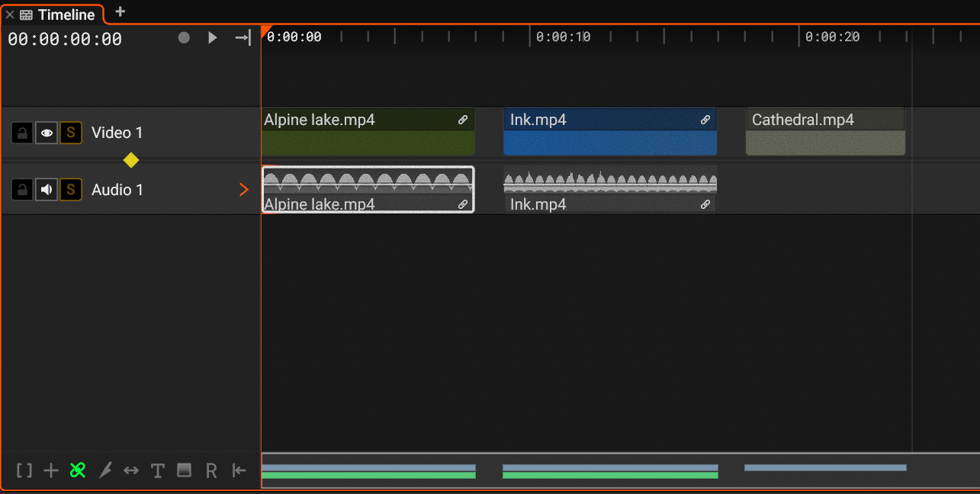Screen dimensions: 980x494
Task: Select the Ink.mp4 video clip
Action: tap(610, 131)
